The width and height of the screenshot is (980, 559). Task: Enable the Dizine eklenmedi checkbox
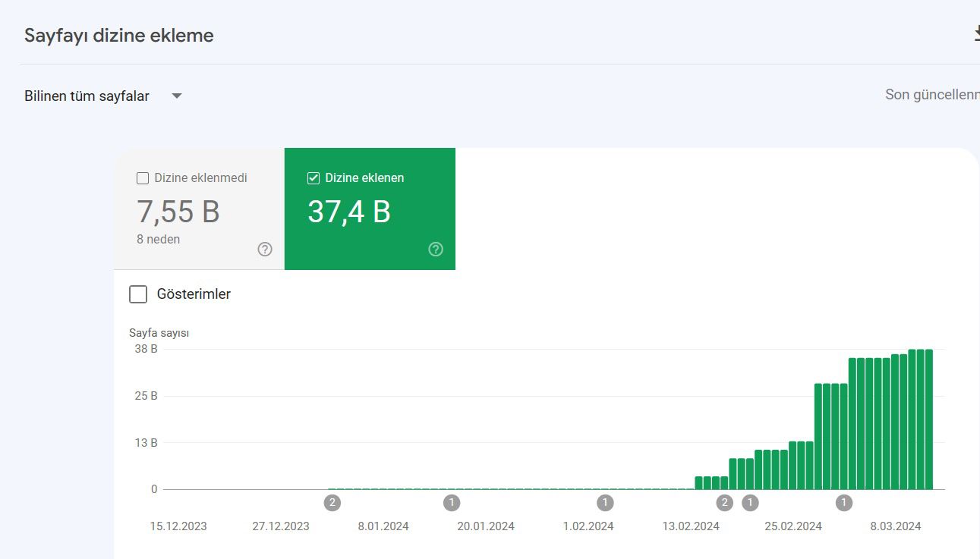[142, 178]
